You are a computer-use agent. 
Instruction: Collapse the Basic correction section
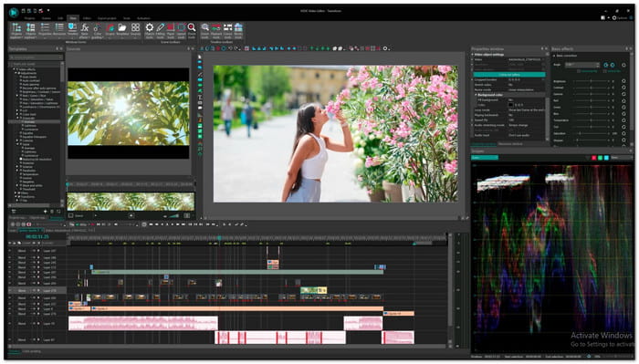(x=555, y=56)
